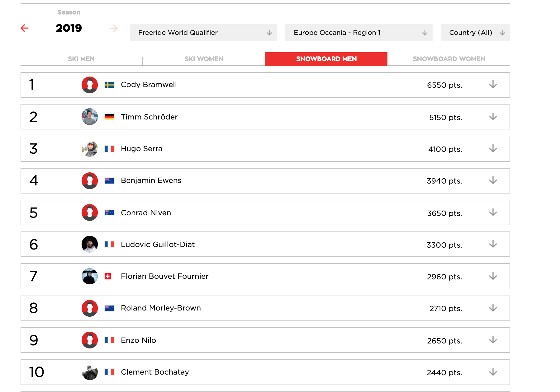Click Ludovic Guillot-Diat's profile photo
The width and height of the screenshot is (560, 392).
[90, 244]
